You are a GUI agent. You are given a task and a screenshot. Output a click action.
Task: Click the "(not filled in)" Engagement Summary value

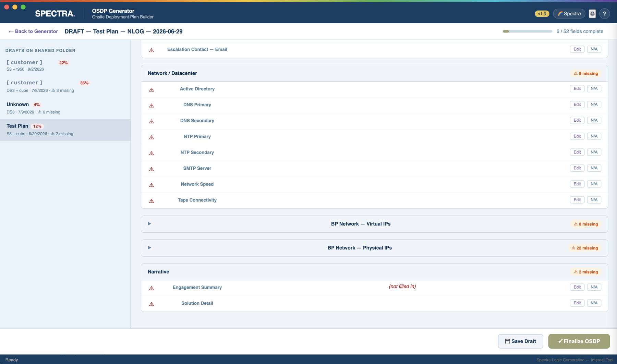click(402, 287)
